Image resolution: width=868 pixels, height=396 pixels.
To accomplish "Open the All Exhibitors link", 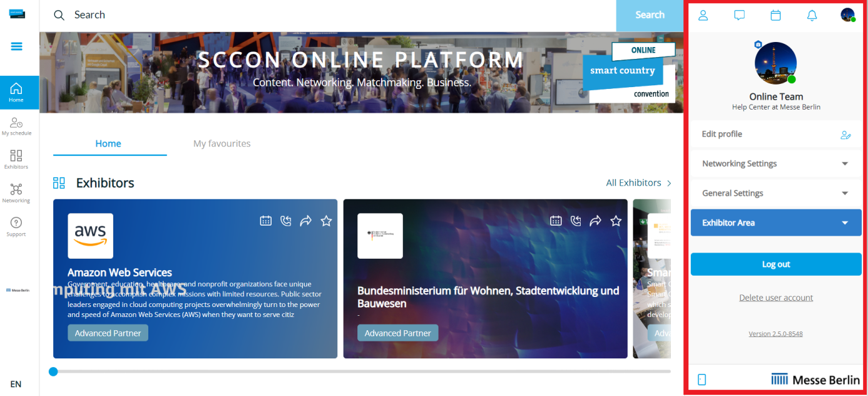I will (639, 183).
